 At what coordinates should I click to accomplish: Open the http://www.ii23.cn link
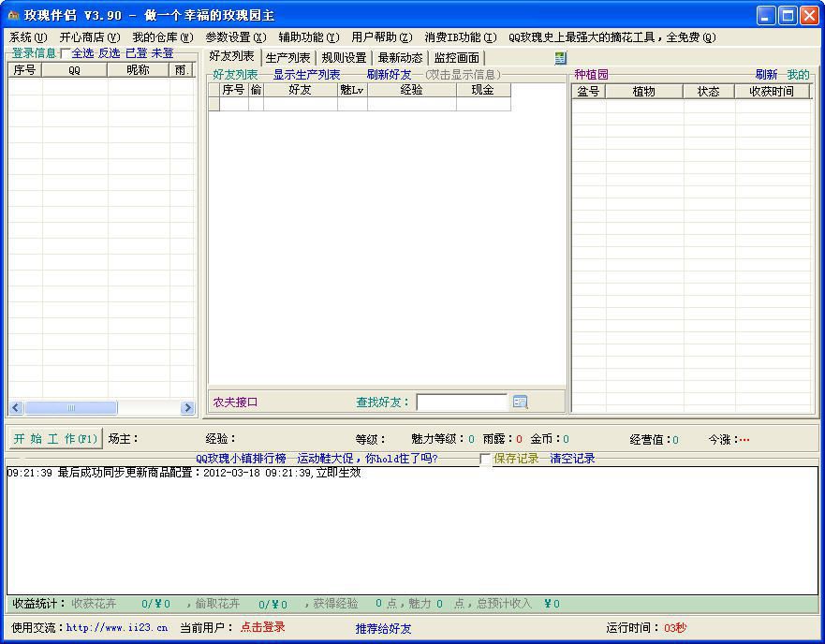coord(117,628)
